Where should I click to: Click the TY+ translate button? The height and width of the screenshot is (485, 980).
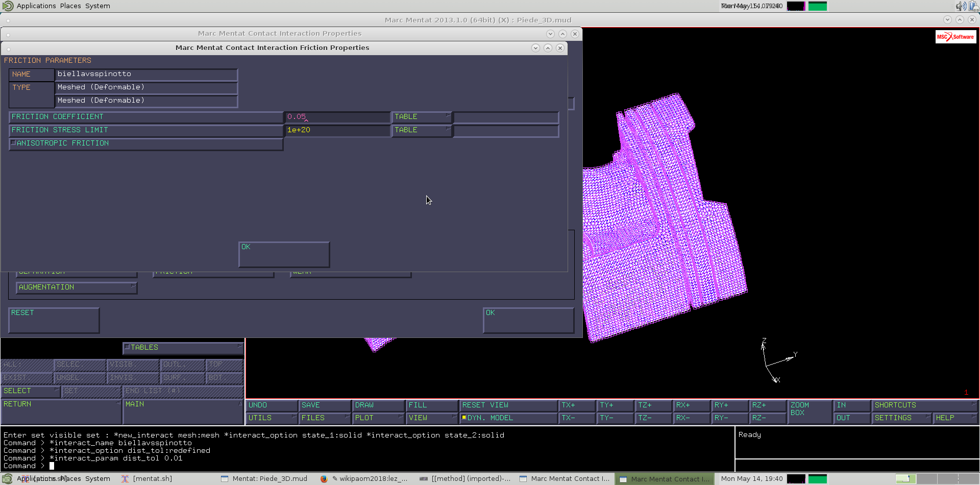616,405
